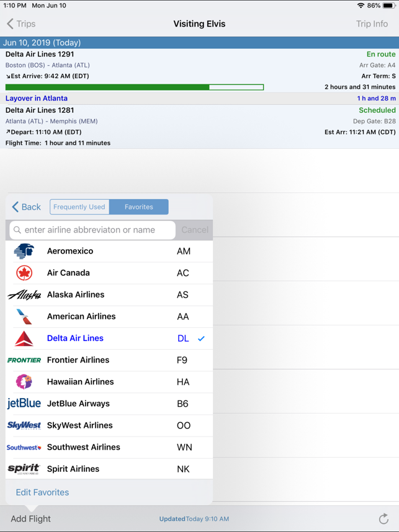
Task: Click the American Airlines logo icon
Action: pos(24,317)
